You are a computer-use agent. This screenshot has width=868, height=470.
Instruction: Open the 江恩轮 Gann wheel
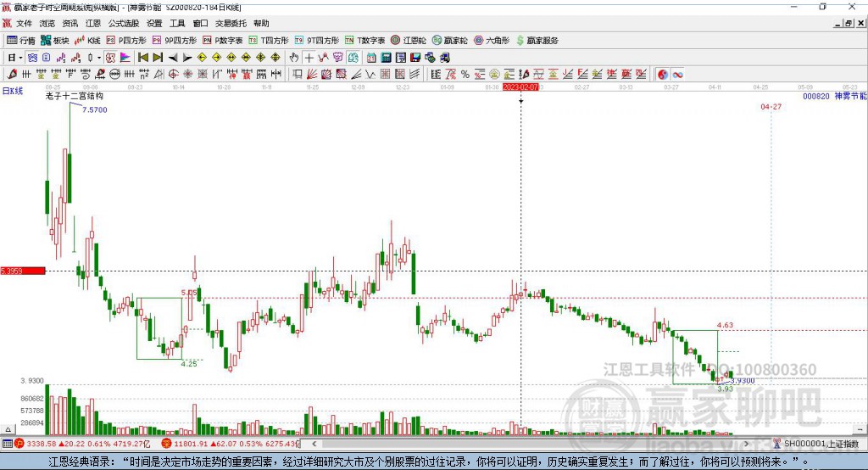click(x=409, y=41)
